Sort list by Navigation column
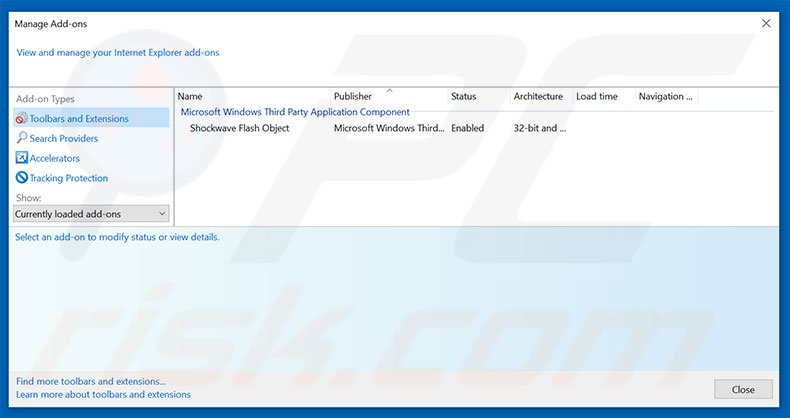Viewport: 790px width, 418px height. click(x=666, y=96)
